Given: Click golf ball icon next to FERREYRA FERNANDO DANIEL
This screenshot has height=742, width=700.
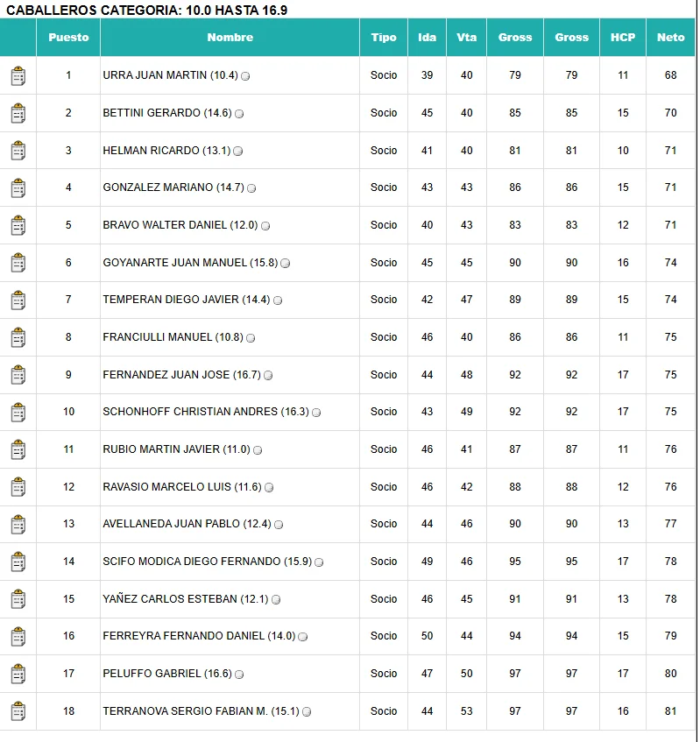Looking at the screenshot, I should 303,637.
